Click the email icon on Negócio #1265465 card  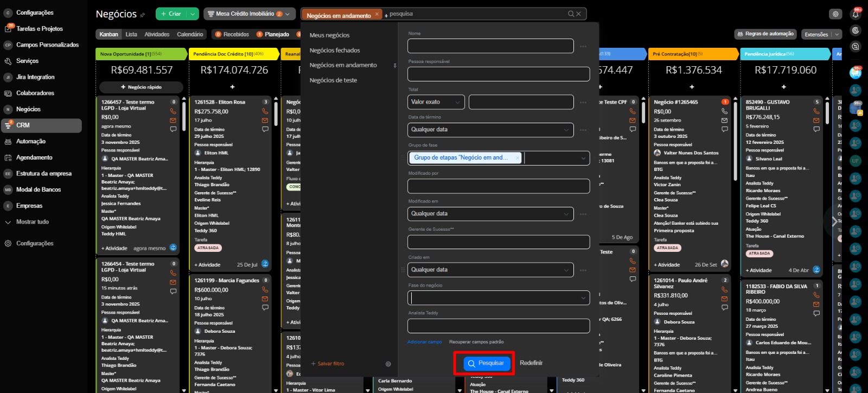point(724,120)
